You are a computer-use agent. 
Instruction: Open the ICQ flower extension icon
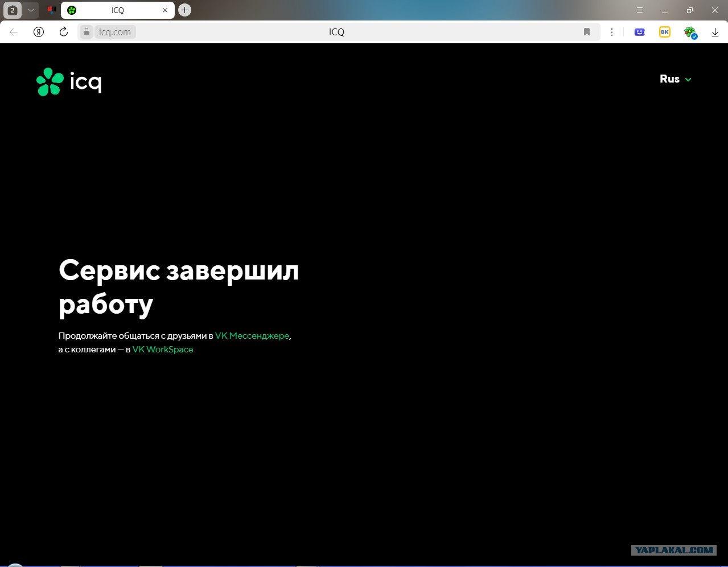[690, 32]
